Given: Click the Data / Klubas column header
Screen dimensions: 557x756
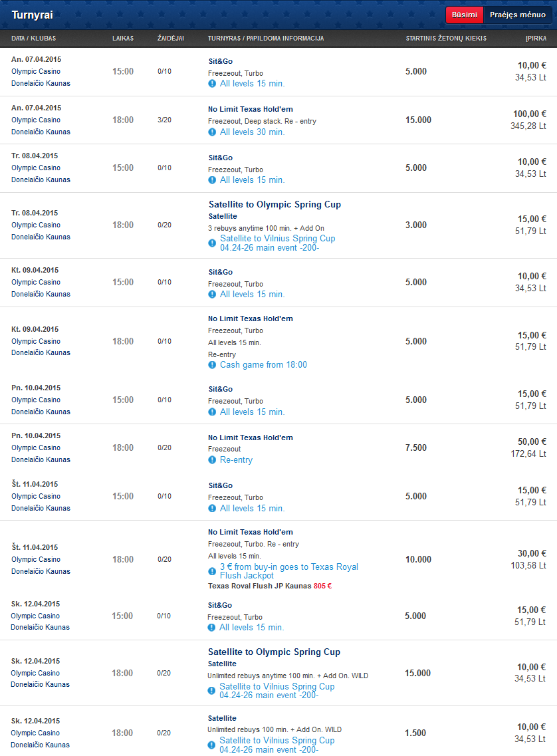Looking at the screenshot, I should [x=34, y=39].
